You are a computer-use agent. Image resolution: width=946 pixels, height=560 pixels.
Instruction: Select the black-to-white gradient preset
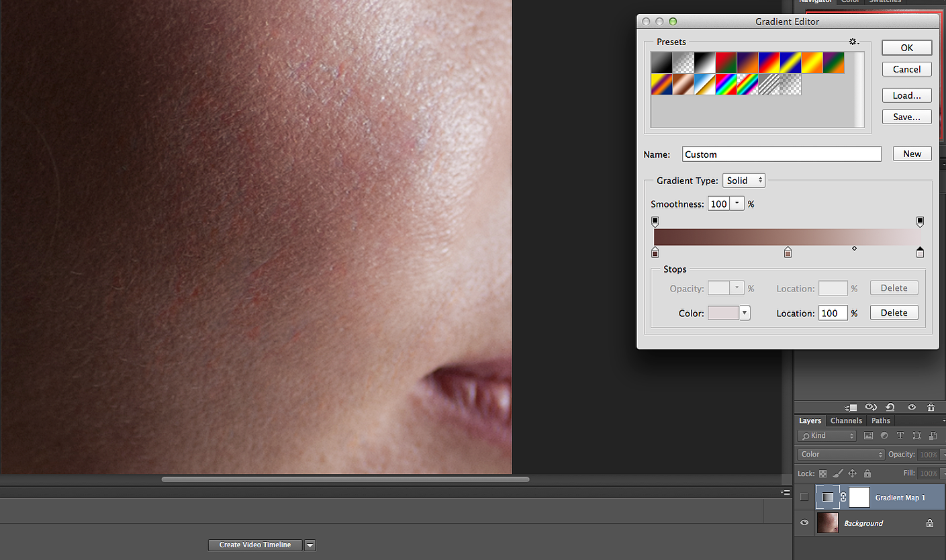coord(705,62)
